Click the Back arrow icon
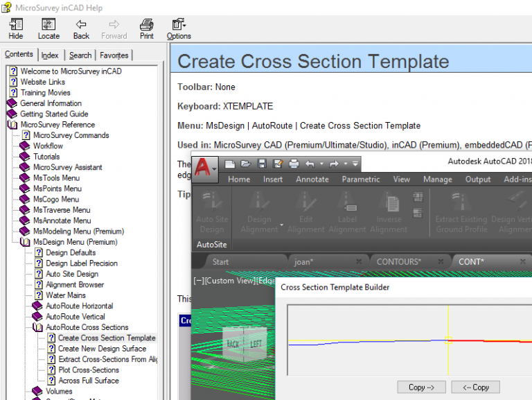This screenshot has width=532, height=400. tap(81, 28)
